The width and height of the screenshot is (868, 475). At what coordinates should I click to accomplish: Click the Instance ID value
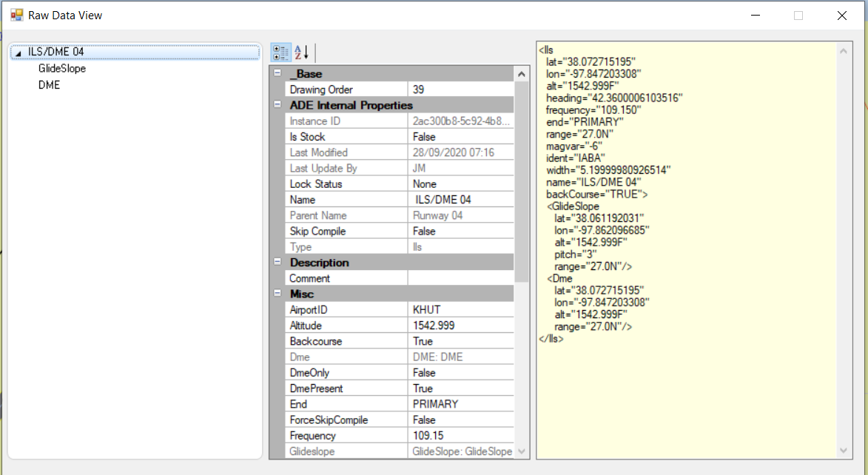460,121
